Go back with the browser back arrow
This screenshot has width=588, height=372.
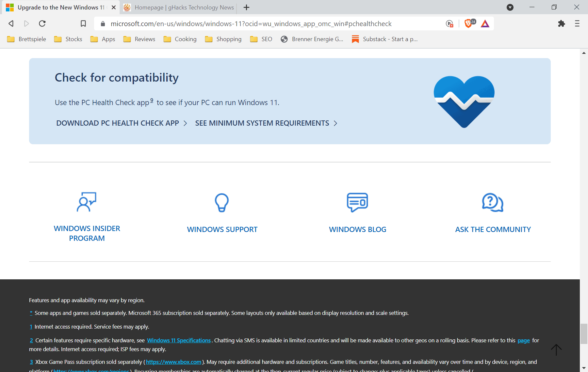11,23
